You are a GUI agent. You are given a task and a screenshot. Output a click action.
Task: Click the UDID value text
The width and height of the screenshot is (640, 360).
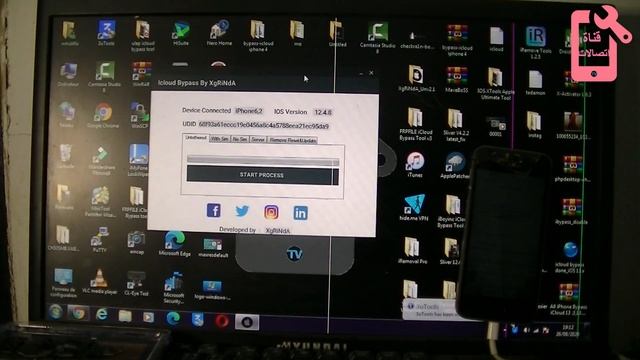[264, 125]
